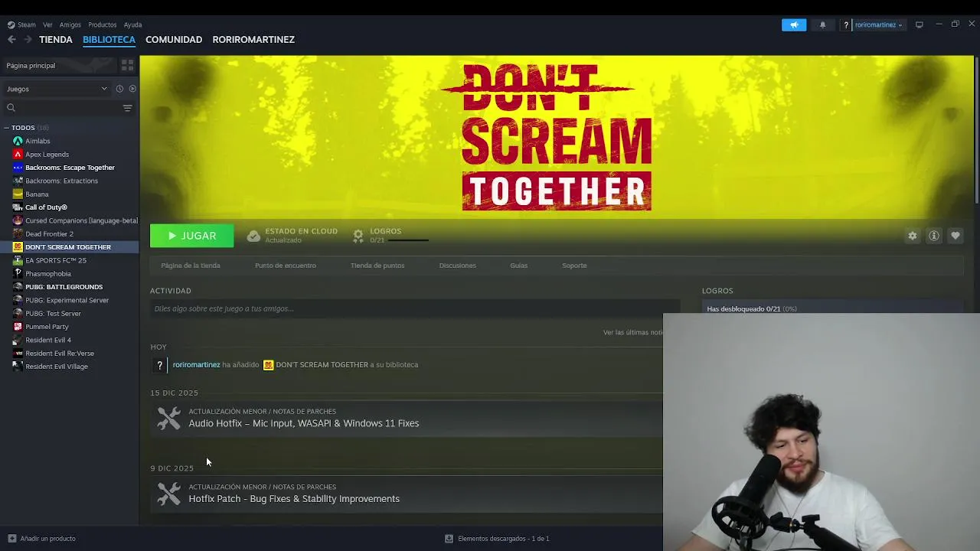Sort library by recent activity clock
This screenshot has height=551, width=980.
pyautogui.click(x=119, y=89)
